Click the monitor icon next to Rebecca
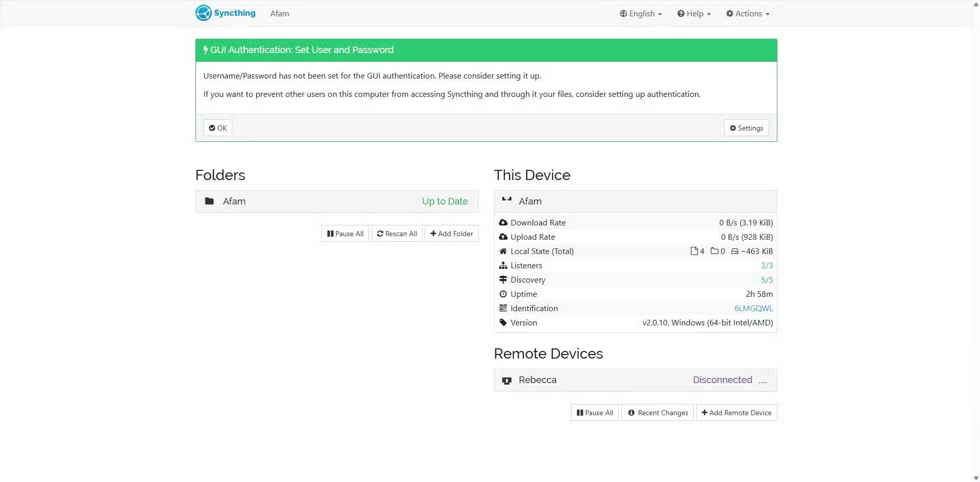 (x=507, y=380)
